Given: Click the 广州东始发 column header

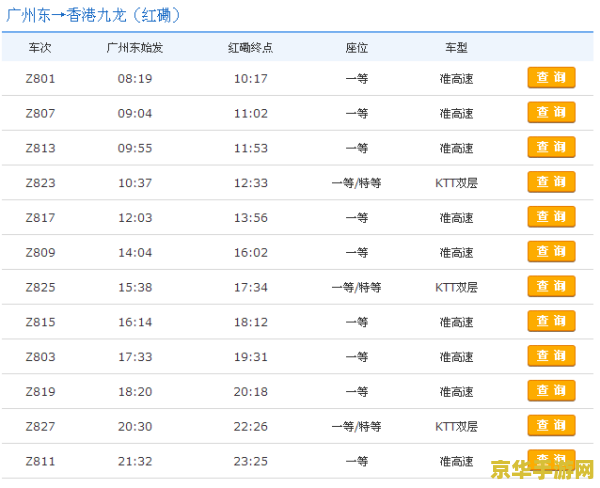Looking at the screenshot, I should click(135, 48).
